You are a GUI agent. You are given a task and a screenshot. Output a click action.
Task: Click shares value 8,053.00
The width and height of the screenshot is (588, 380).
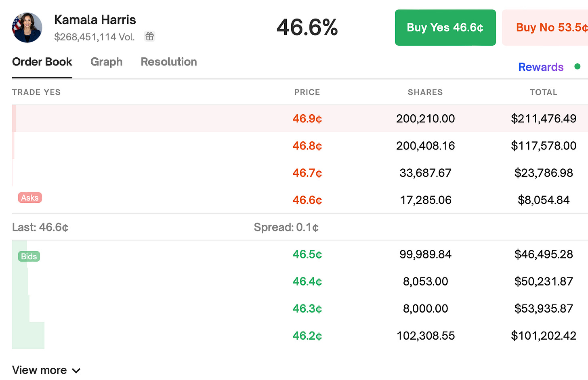tap(425, 281)
